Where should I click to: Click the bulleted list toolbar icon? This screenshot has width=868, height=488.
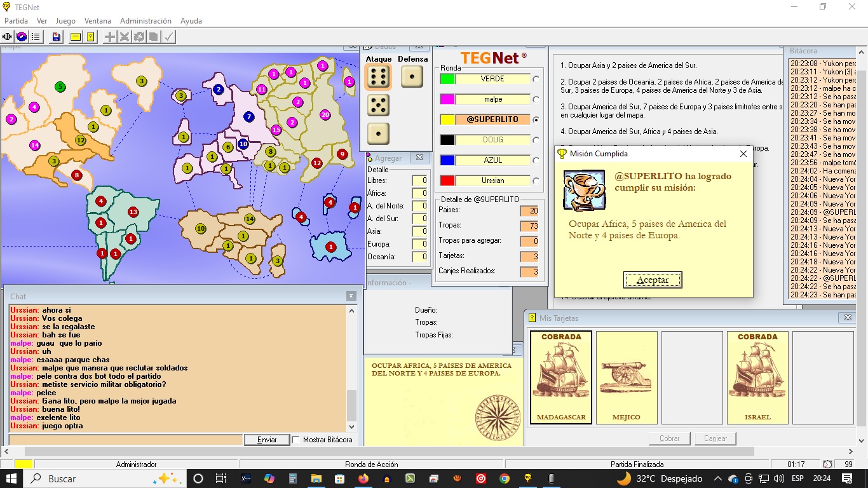pyautogui.click(x=36, y=37)
